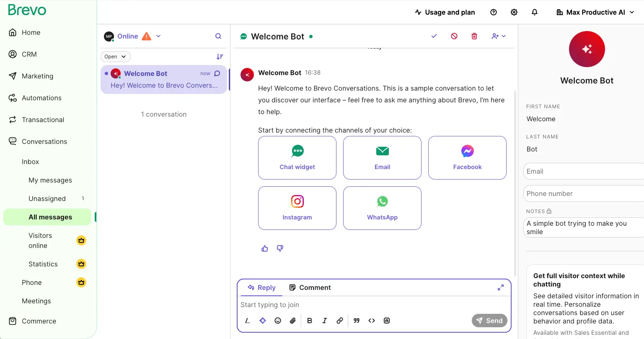Give a thumbs down to the bot message
Screen dimensions: 644x339
point(279,248)
